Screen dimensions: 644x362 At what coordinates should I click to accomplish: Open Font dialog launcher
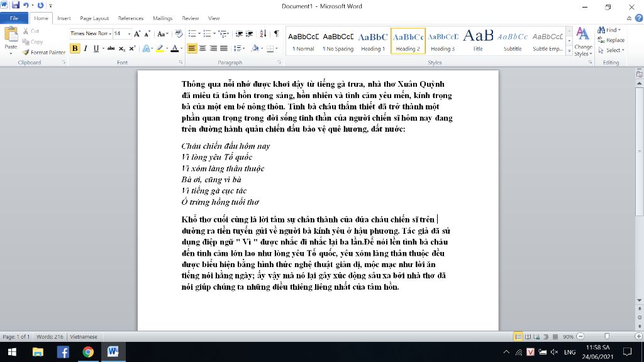pos(180,62)
